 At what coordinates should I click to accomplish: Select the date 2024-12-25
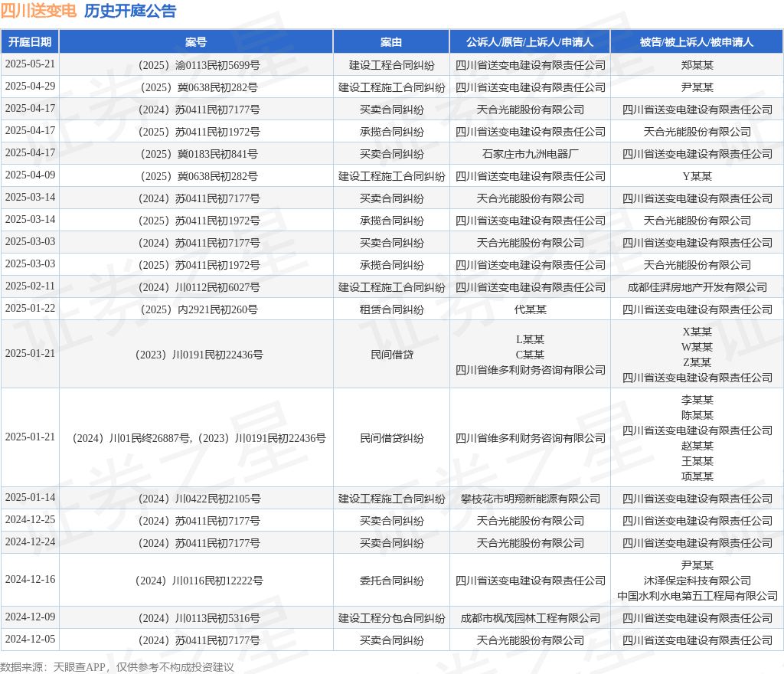[30, 519]
